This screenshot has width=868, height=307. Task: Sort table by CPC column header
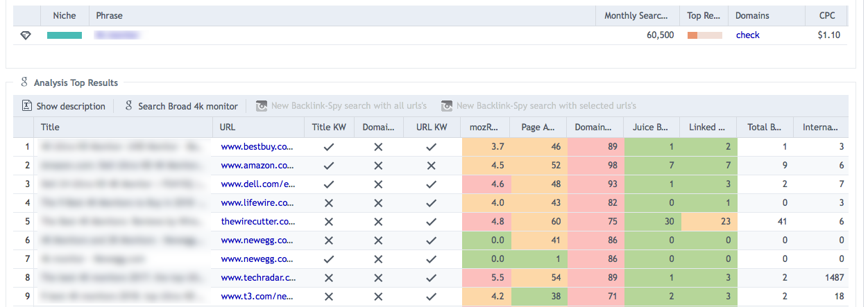(x=826, y=15)
